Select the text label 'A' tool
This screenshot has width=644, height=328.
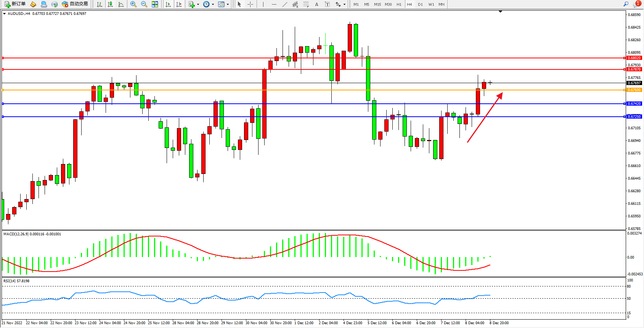(316, 4)
